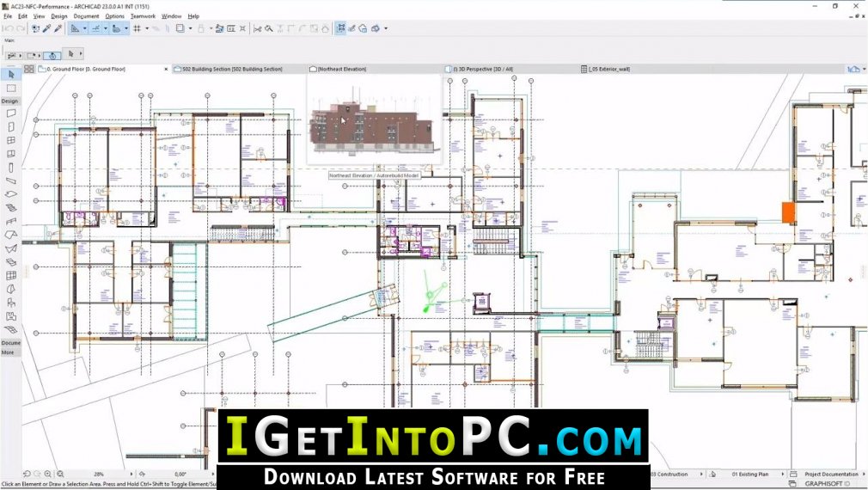Click the Undo arrow in the toolbar

8,28
